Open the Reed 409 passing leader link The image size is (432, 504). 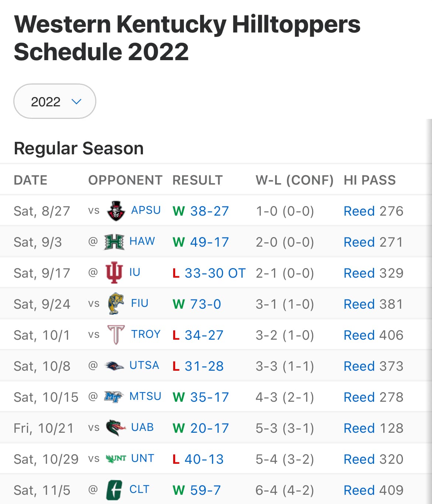(373, 490)
